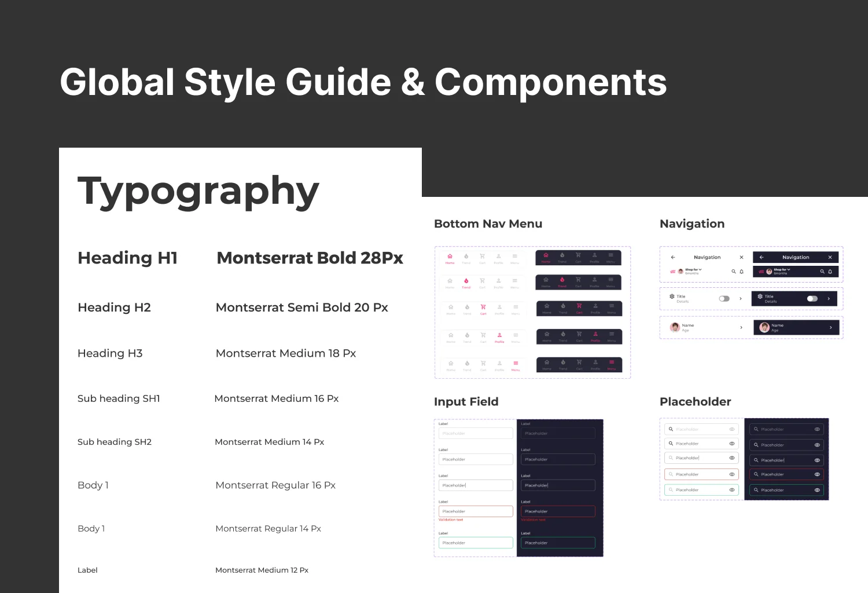Click the light red-bordered input field with validation text

coord(476,511)
